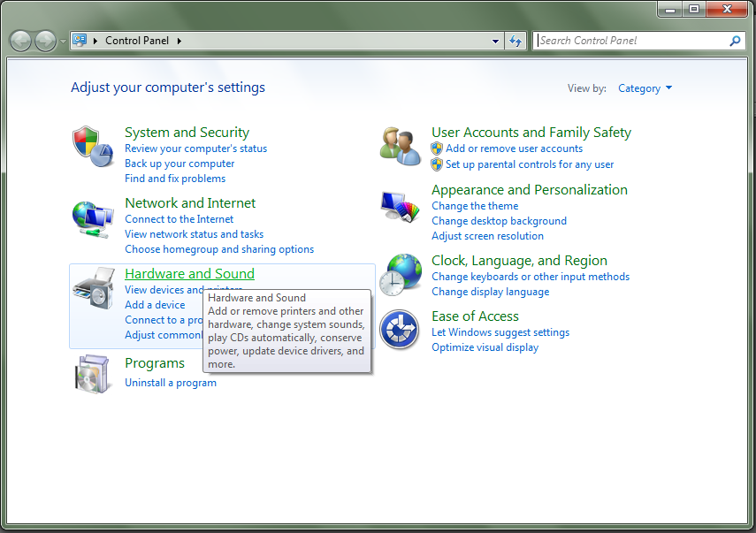Open Change desktop background

[499, 220]
